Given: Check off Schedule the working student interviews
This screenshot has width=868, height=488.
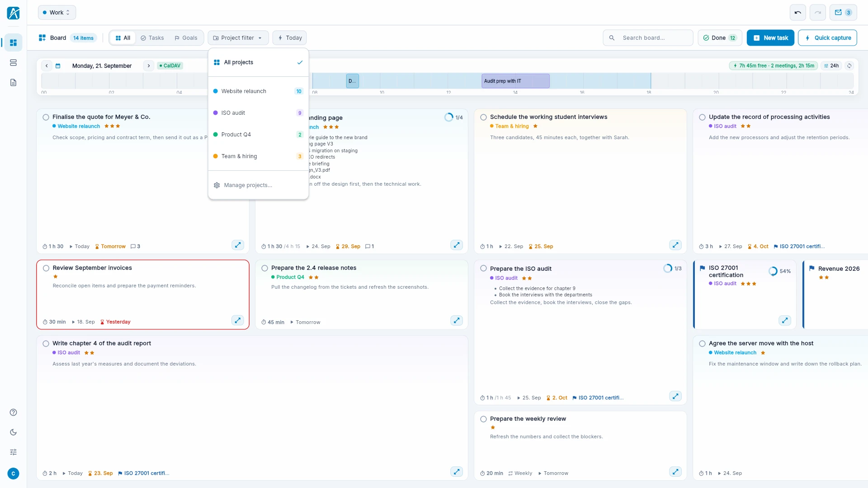Looking at the screenshot, I should (x=483, y=117).
